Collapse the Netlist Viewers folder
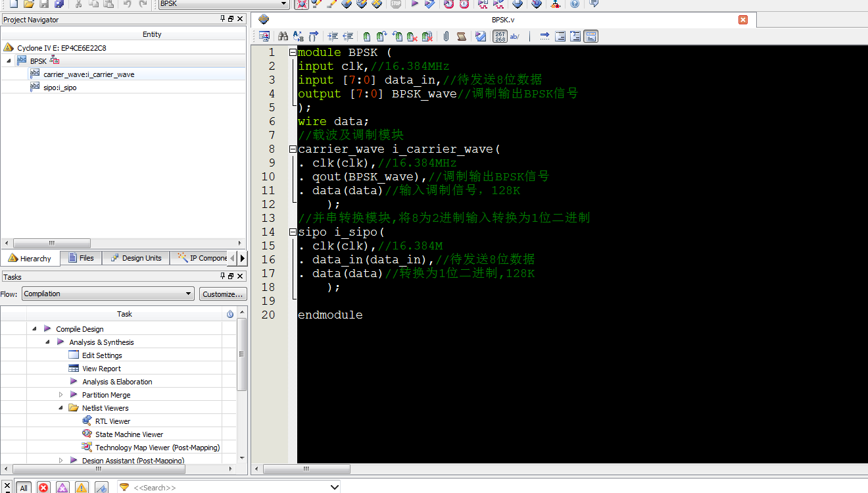This screenshot has height=493, width=868. [x=60, y=407]
